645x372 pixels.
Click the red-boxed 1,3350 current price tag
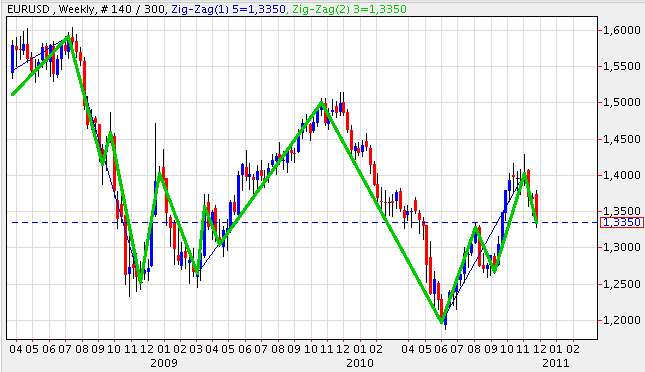coord(622,222)
